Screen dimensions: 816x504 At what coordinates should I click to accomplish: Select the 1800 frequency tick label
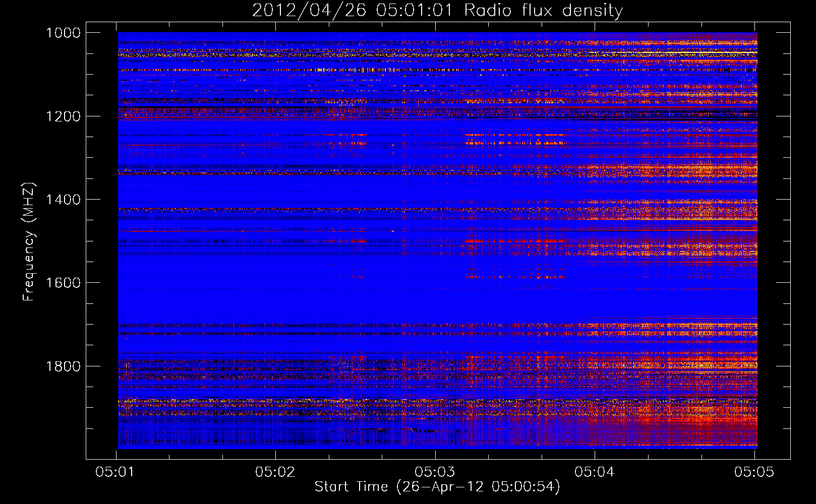tap(63, 366)
